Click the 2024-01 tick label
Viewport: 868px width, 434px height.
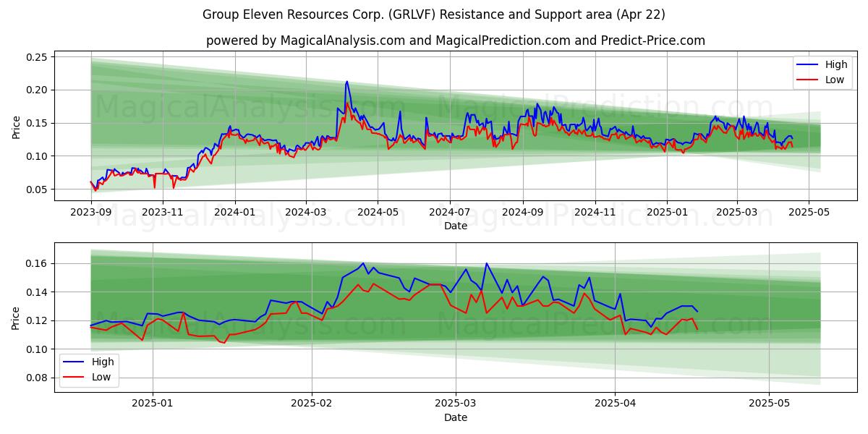235,213
